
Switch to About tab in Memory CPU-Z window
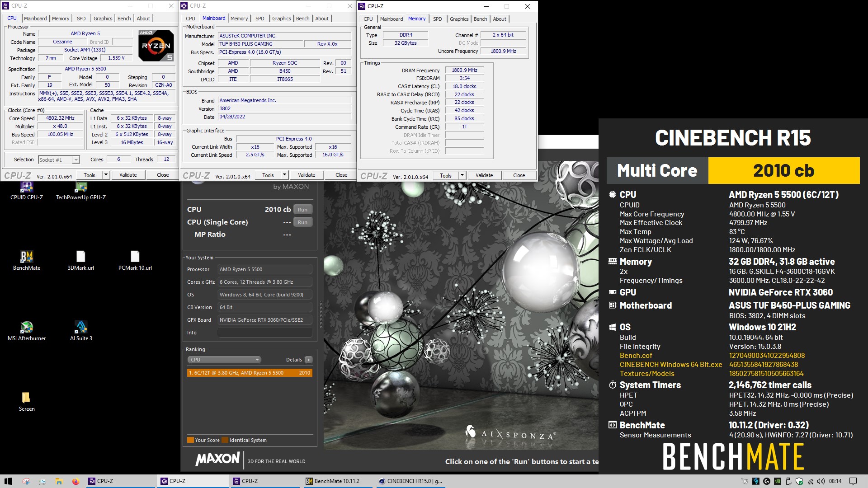[500, 19]
